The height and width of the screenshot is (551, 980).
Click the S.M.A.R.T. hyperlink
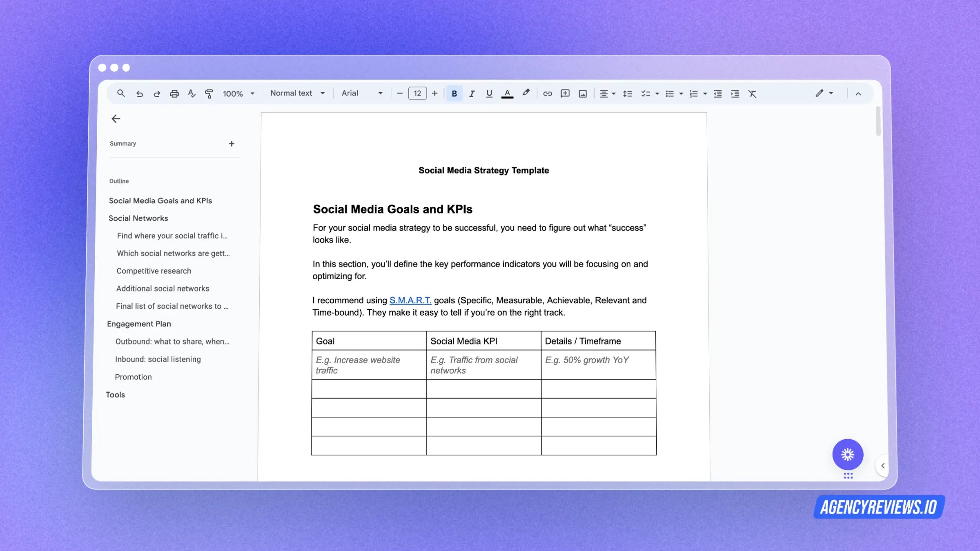410,300
